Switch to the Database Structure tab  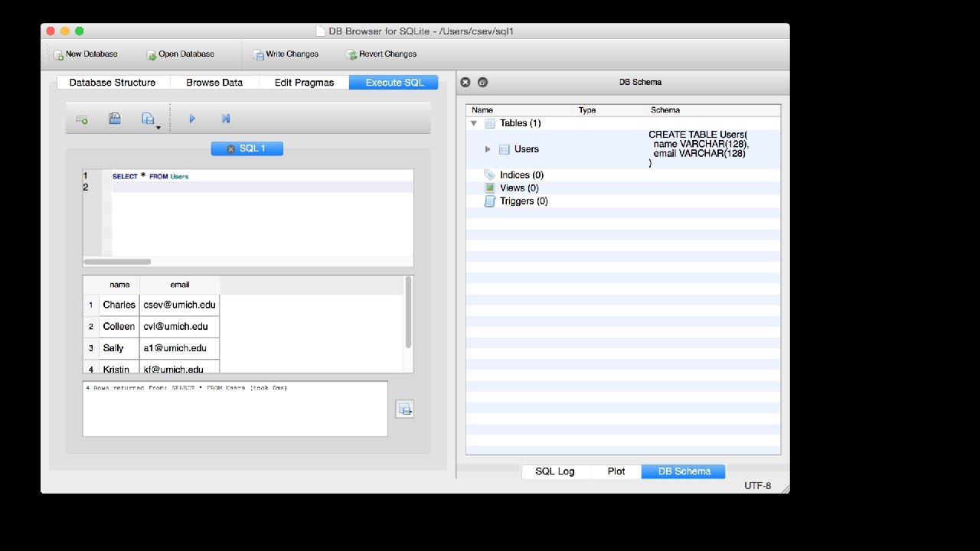pos(113,83)
